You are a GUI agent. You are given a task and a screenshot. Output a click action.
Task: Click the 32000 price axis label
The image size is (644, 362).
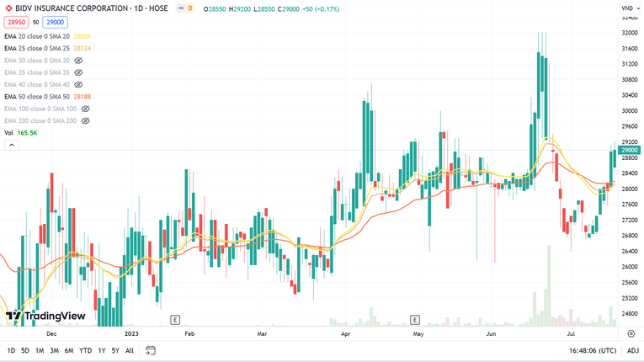(629, 33)
